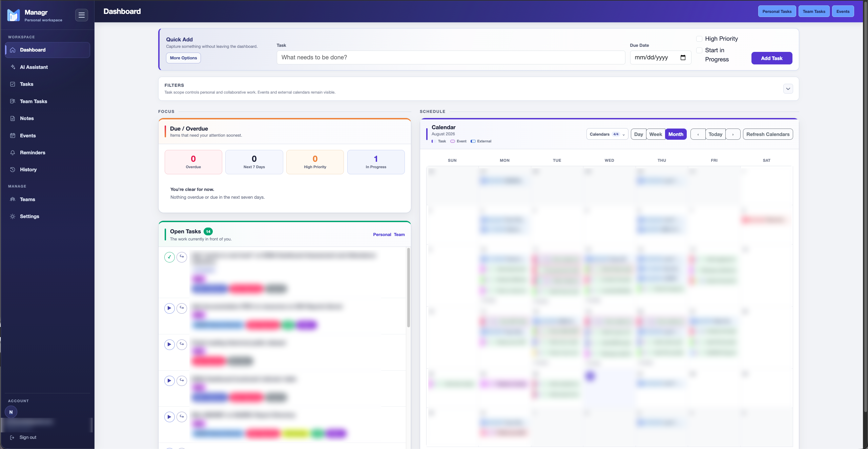
Task: Click the Sign out arrow icon
Action: 12,437
